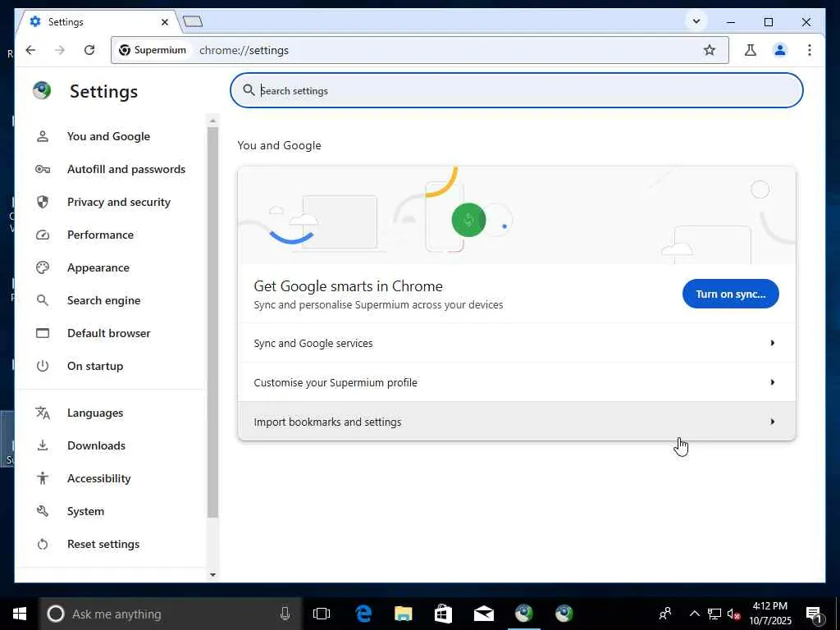Click the Default browser window icon
Viewport: 840px width, 630px height.
pos(43,333)
